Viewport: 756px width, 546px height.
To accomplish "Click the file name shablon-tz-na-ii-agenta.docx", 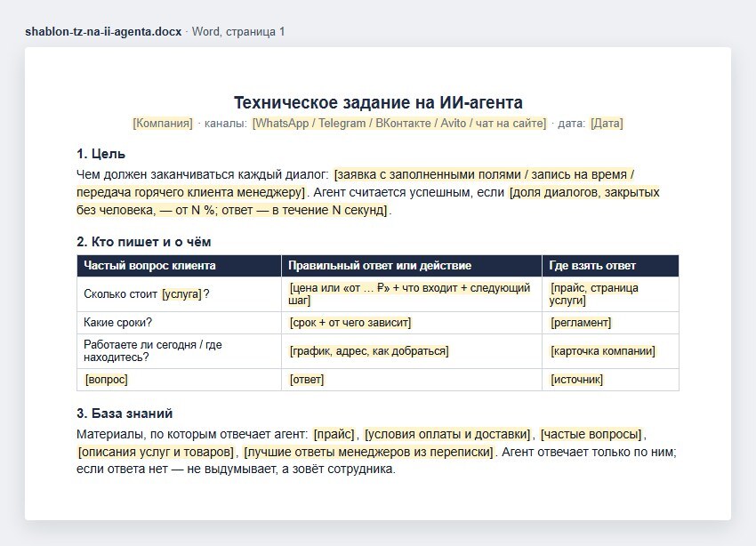I will (x=103, y=32).
